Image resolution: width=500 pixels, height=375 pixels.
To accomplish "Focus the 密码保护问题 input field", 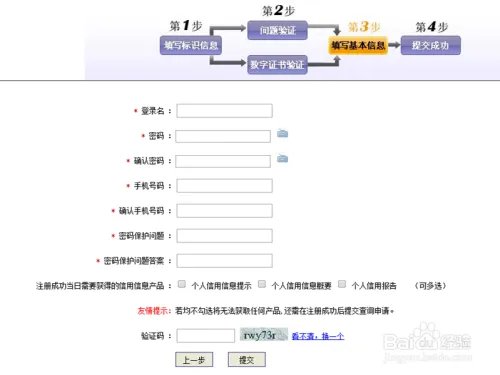I will click(224, 236).
